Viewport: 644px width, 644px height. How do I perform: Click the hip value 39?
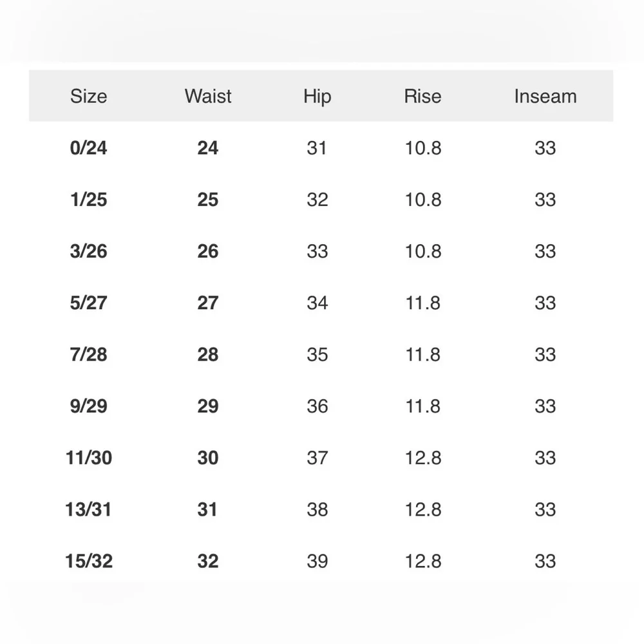point(317,561)
